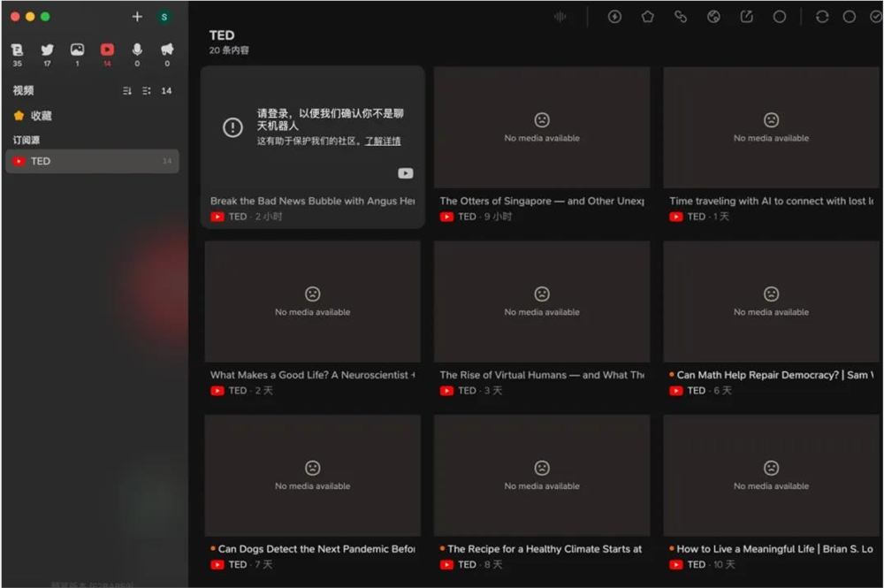Toggle the unread circle icon in the toolbar
The height and width of the screenshot is (588, 884).
click(x=851, y=16)
